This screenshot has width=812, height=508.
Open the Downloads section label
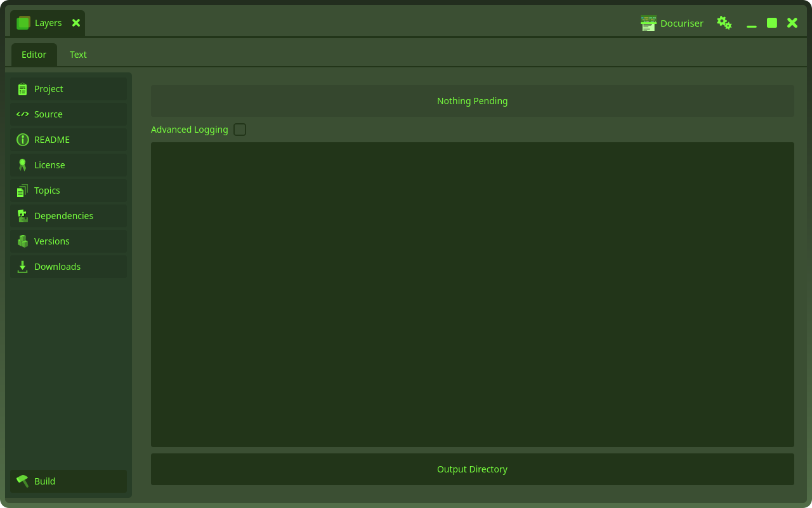57,267
